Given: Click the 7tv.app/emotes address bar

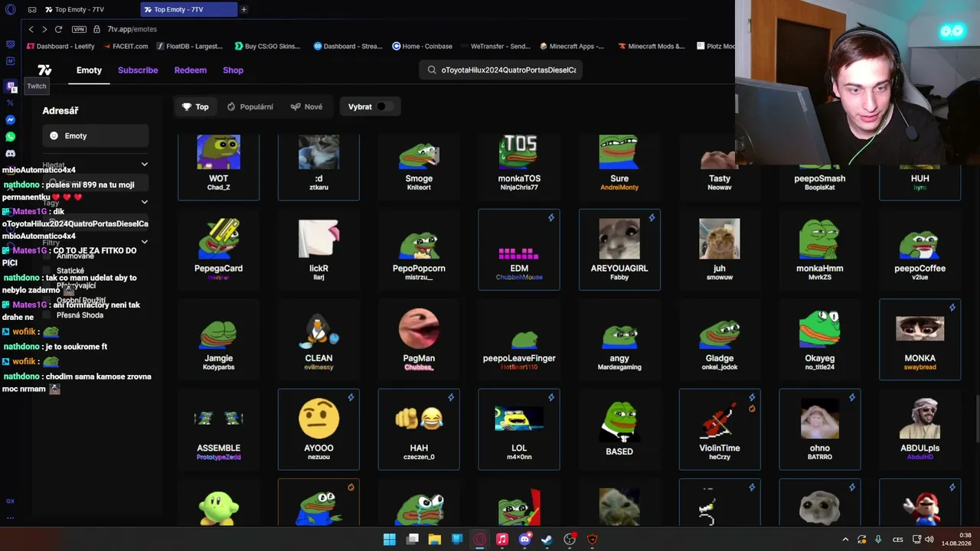Looking at the screenshot, I should coord(132,29).
